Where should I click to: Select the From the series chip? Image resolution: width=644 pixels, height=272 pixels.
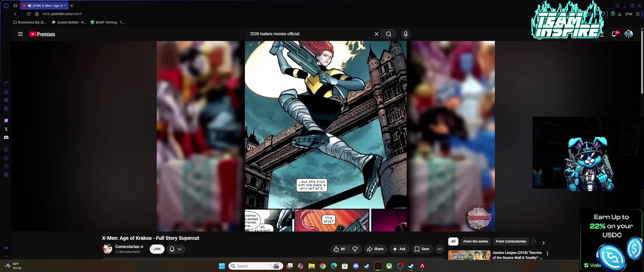tap(476, 241)
